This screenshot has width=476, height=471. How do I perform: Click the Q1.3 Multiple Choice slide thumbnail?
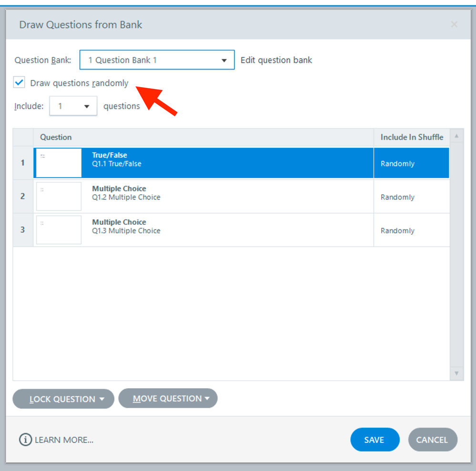point(59,230)
